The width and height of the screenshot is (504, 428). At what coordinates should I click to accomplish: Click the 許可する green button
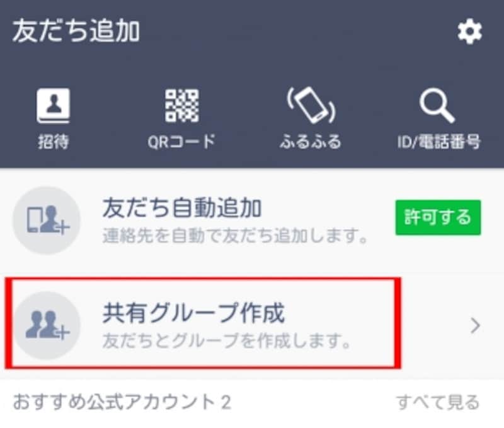[438, 217]
